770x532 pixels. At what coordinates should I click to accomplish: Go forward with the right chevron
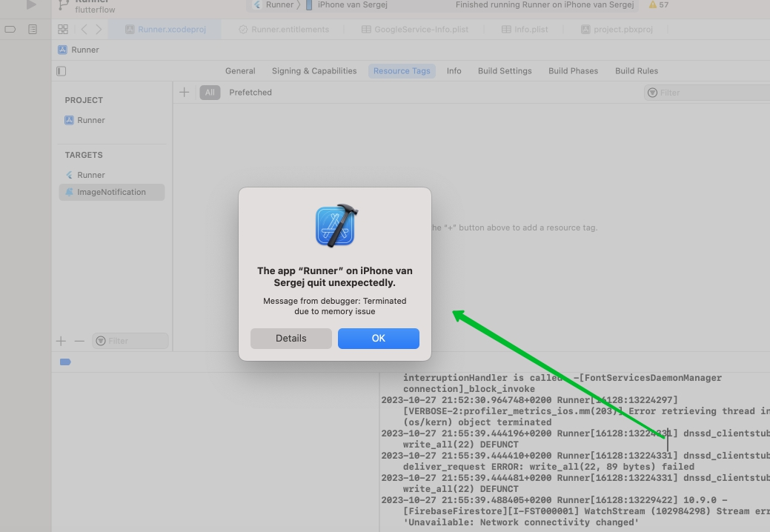(x=99, y=30)
